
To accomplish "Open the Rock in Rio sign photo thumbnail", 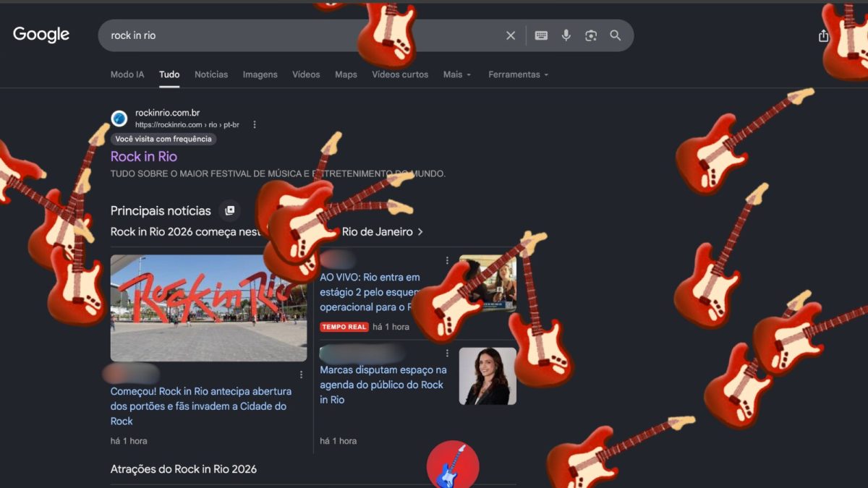I will click(x=208, y=308).
